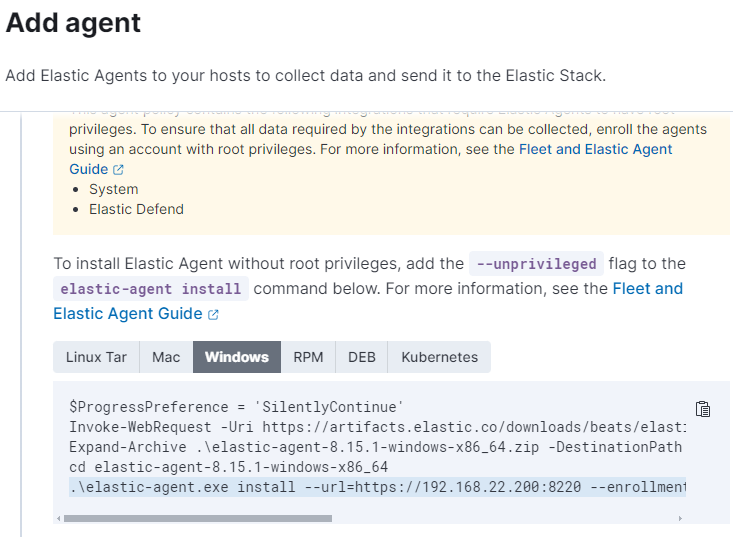Click the --unprivileged flag code text
The image size is (733, 537).
536,264
